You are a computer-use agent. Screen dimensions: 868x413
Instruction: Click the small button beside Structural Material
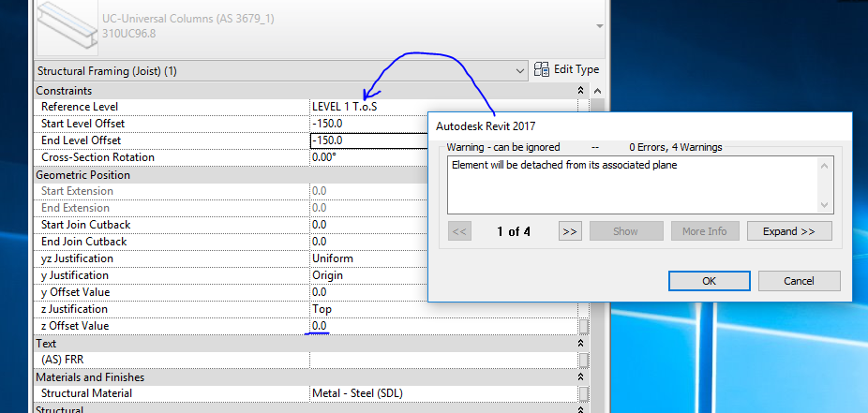[x=583, y=393]
